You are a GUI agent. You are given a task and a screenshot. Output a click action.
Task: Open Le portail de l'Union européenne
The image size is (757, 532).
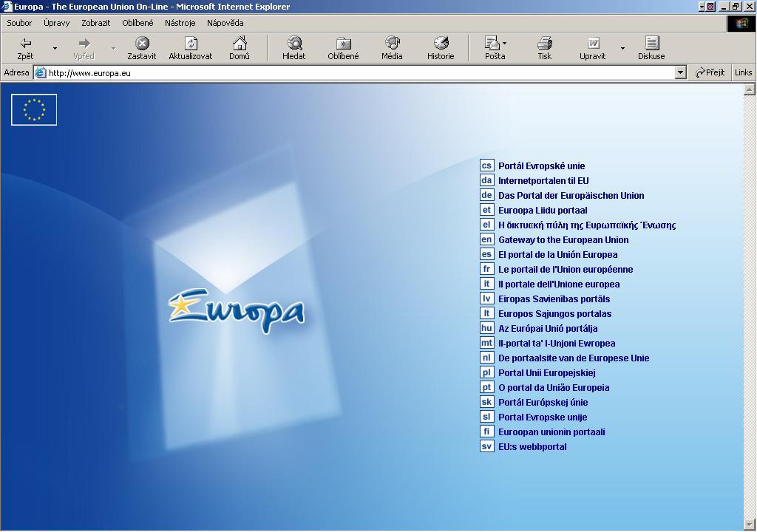(x=566, y=270)
